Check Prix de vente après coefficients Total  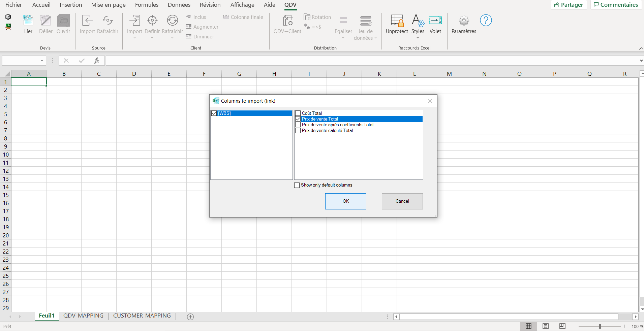pyautogui.click(x=298, y=125)
